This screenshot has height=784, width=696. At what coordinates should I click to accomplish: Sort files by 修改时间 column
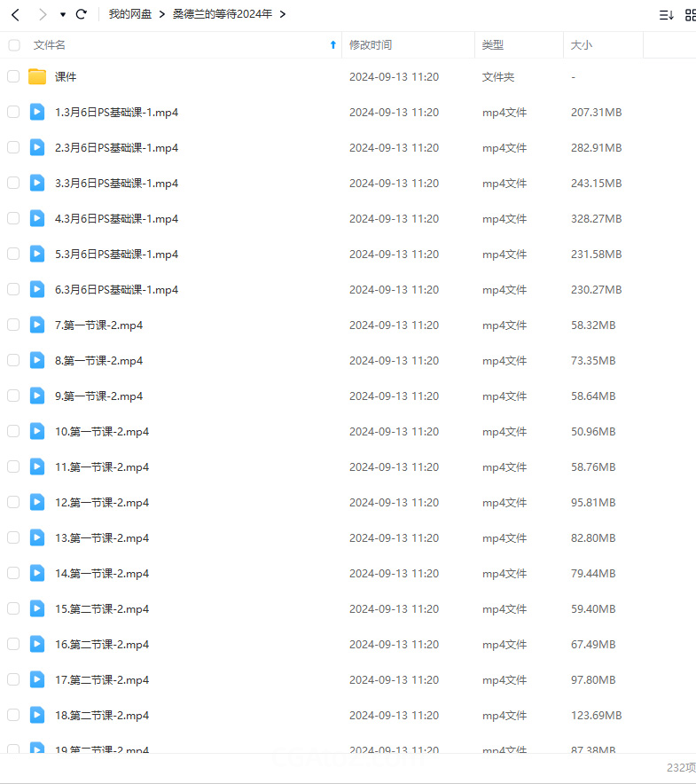pos(371,45)
